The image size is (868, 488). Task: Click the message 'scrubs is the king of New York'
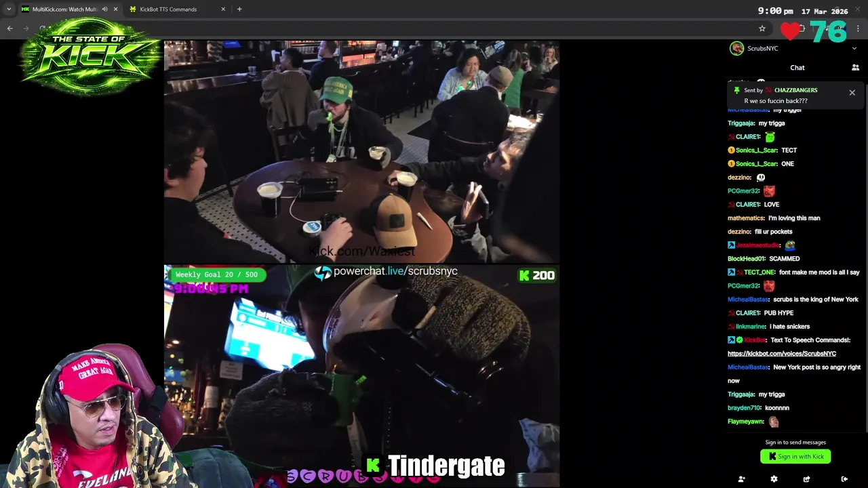[816, 300]
